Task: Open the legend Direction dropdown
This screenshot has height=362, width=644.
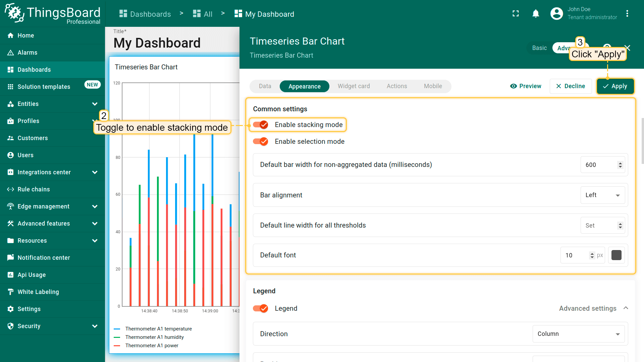Action: point(578,334)
